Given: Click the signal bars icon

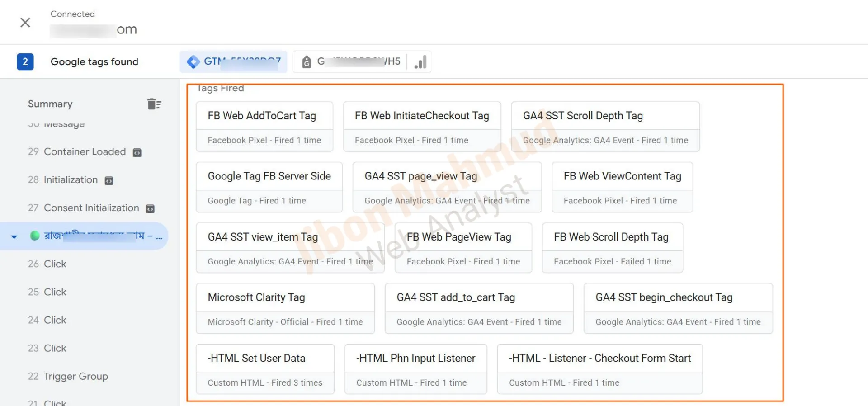Looking at the screenshot, I should click(x=420, y=62).
